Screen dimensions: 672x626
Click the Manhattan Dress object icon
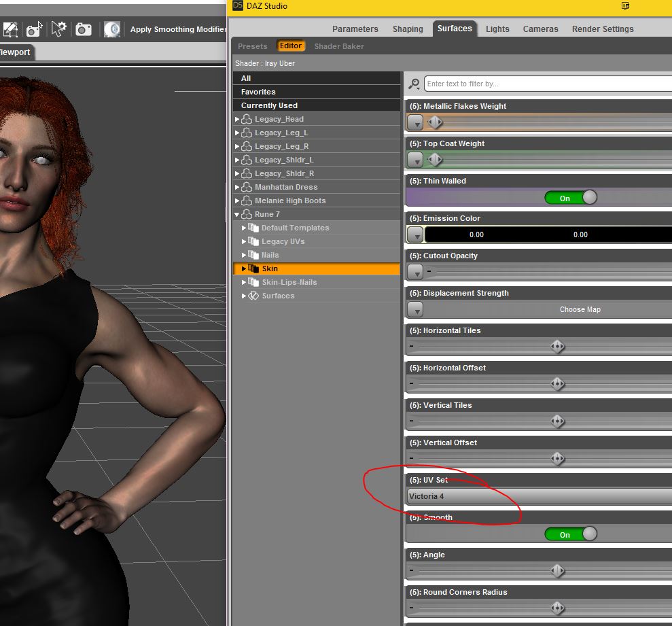coord(247,187)
